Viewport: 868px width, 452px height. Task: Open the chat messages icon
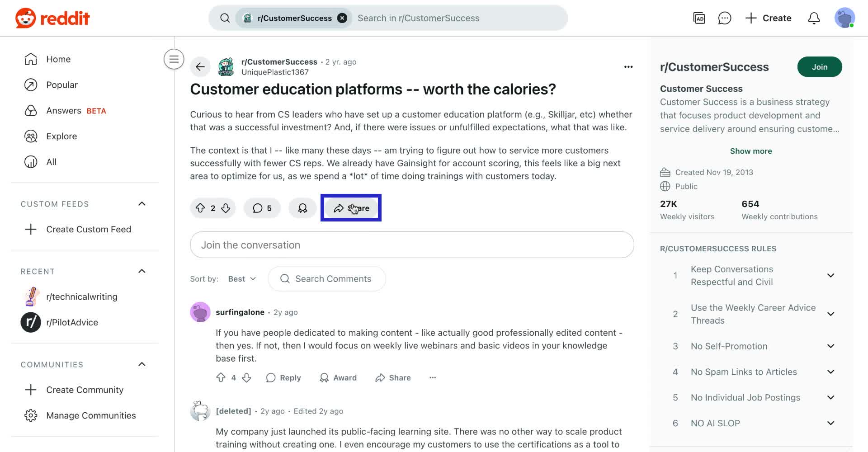click(724, 18)
